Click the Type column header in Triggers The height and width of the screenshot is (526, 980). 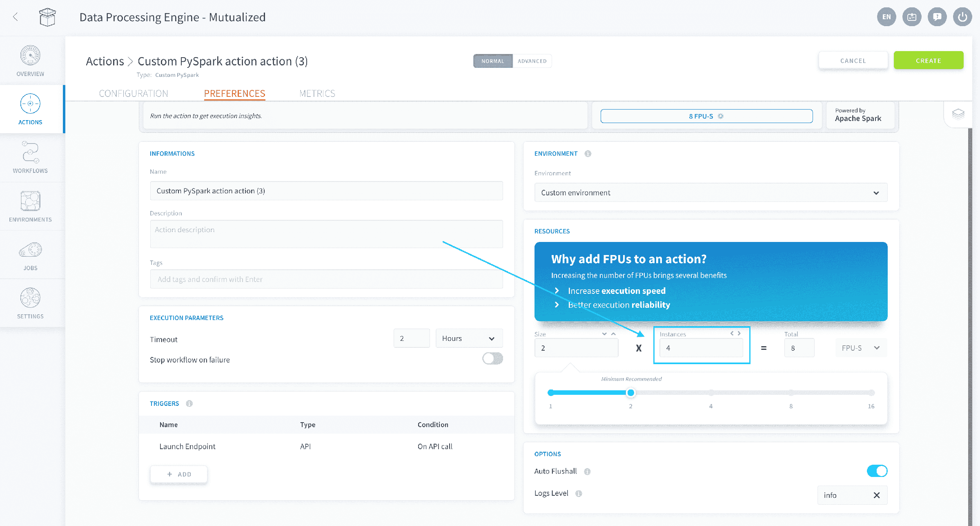click(x=307, y=425)
